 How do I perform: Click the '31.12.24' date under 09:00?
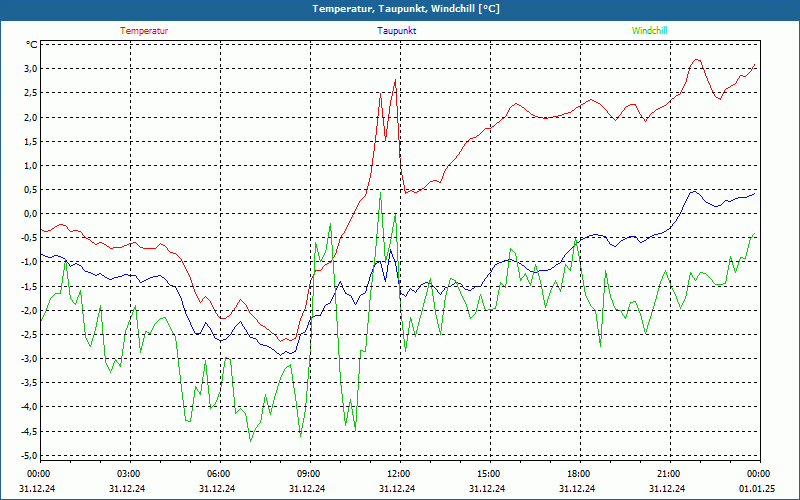(x=307, y=489)
